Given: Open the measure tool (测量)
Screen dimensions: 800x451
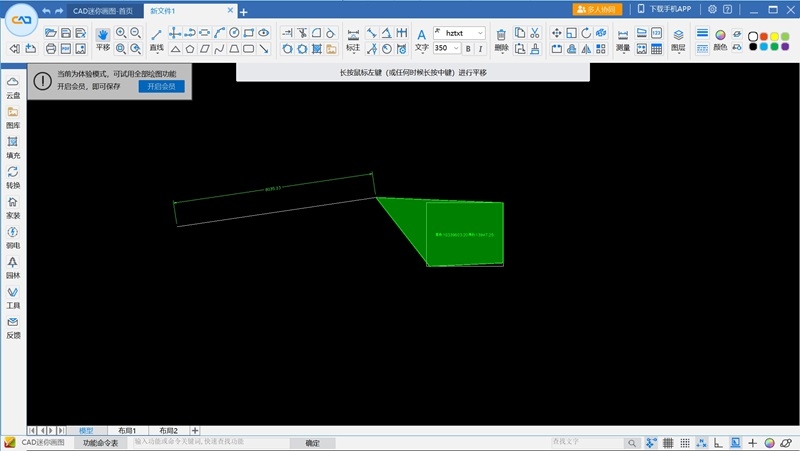Looking at the screenshot, I should point(622,40).
